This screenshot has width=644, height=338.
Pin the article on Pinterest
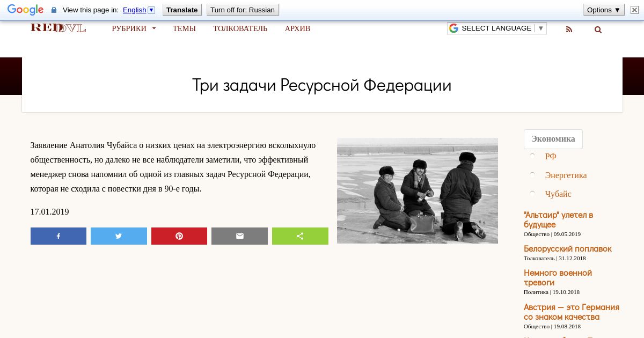[179, 236]
